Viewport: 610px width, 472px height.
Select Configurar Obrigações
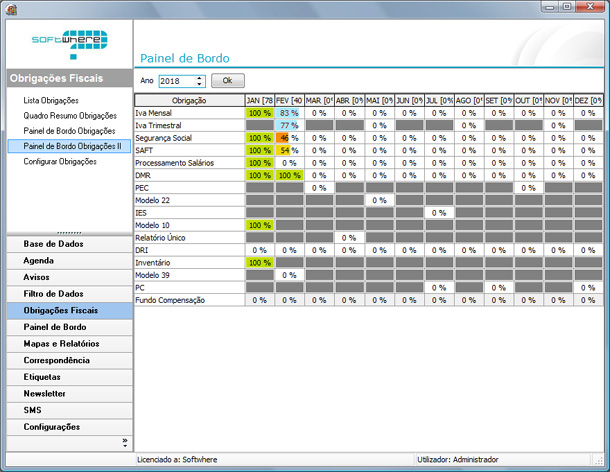[x=60, y=161]
